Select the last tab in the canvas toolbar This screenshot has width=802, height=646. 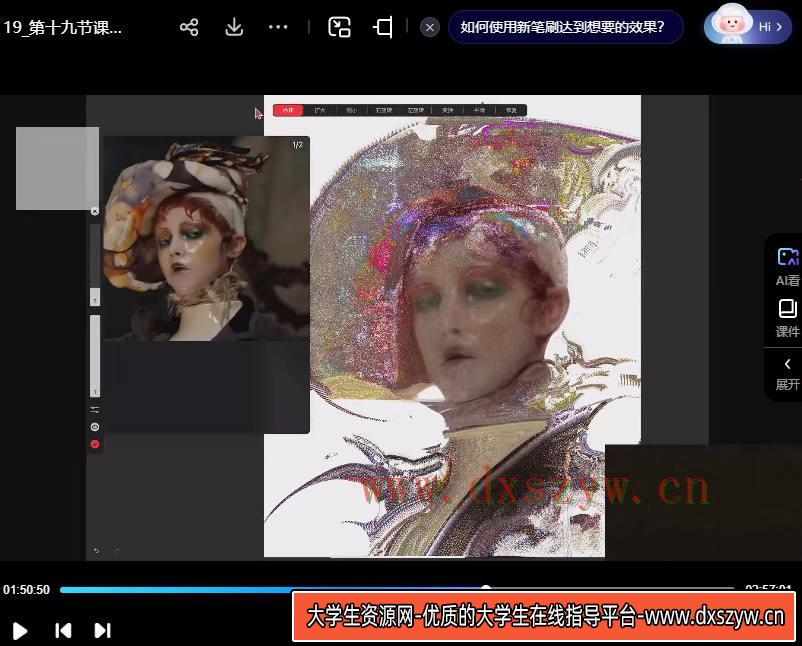coord(511,110)
